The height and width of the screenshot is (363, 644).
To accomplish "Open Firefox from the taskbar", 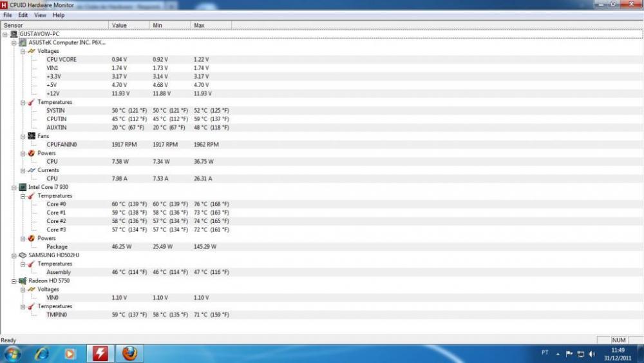I will (130, 353).
